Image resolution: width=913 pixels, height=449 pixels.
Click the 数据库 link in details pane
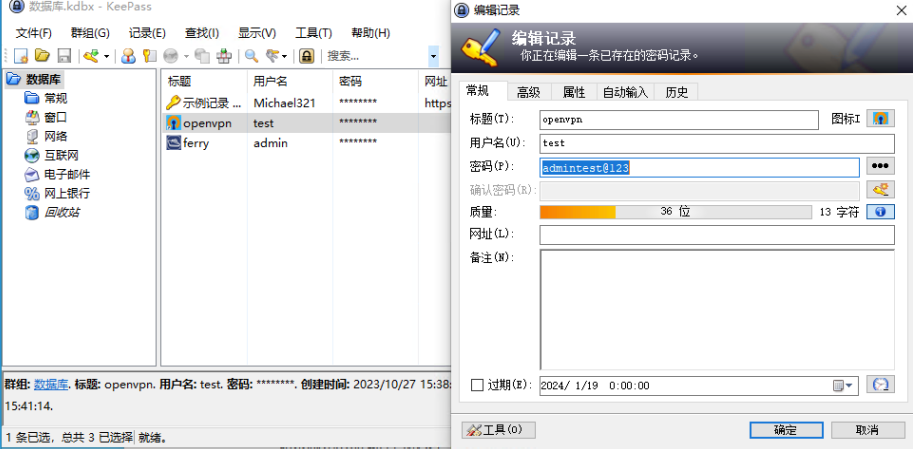pos(51,385)
